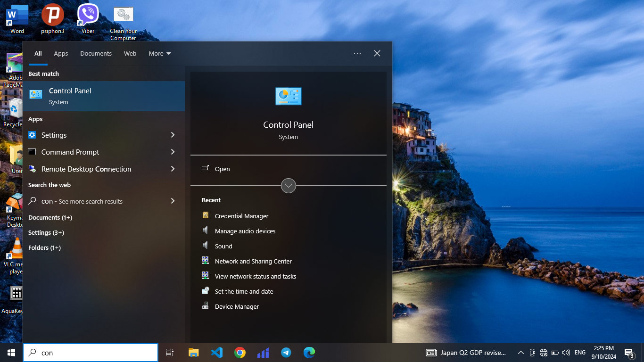Open the Sound recent item
Image resolution: width=644 pixels, height=362 pixels.
tap(223, 246)
